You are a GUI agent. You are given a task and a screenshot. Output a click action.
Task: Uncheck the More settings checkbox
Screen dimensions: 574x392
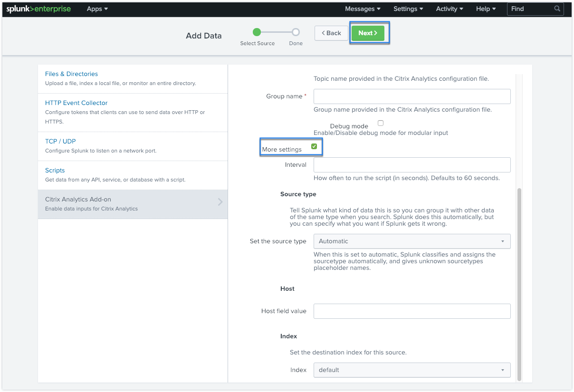(314, 146)
